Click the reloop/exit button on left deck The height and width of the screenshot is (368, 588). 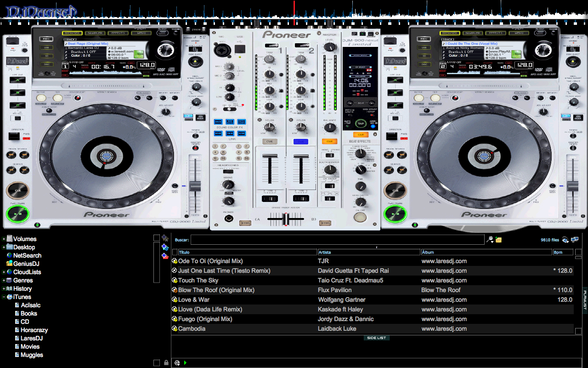coord(77,98)
